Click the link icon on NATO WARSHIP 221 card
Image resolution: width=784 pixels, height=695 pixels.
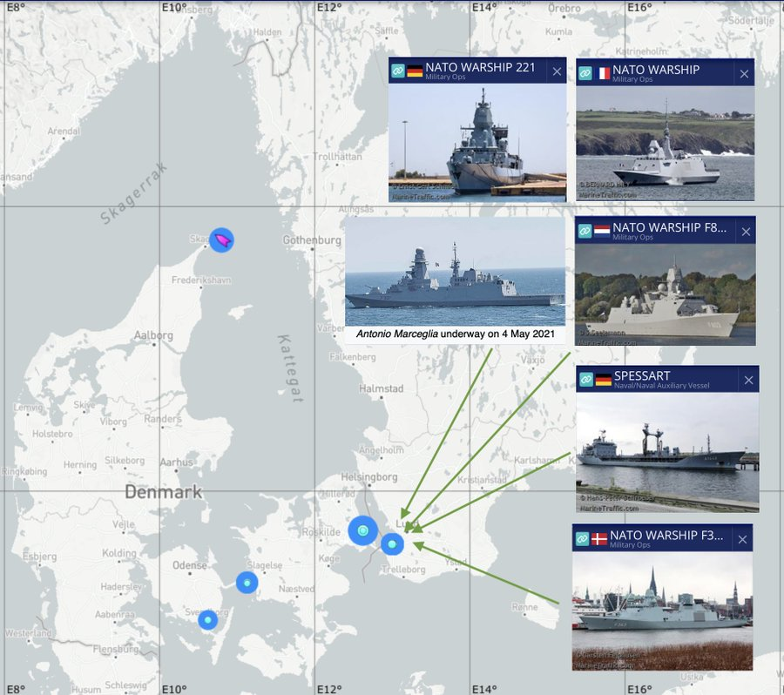point(397,71)
